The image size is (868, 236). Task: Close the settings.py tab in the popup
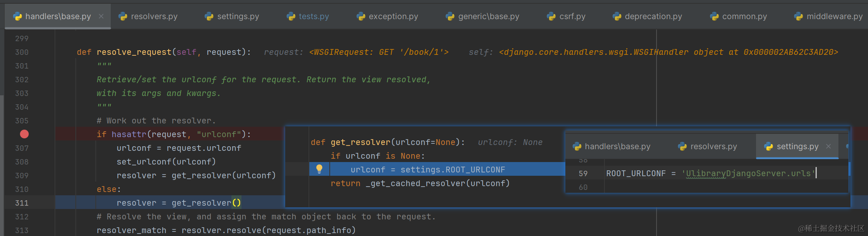click(828, 146)
